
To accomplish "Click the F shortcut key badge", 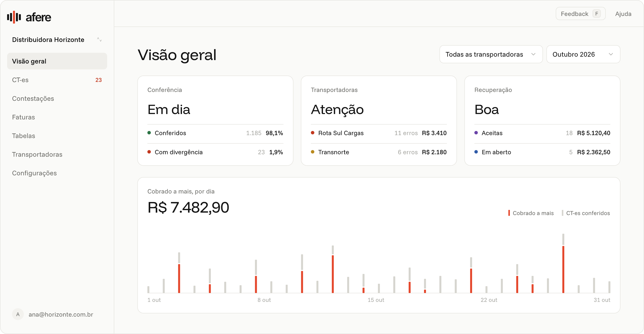I will (597, 14).
